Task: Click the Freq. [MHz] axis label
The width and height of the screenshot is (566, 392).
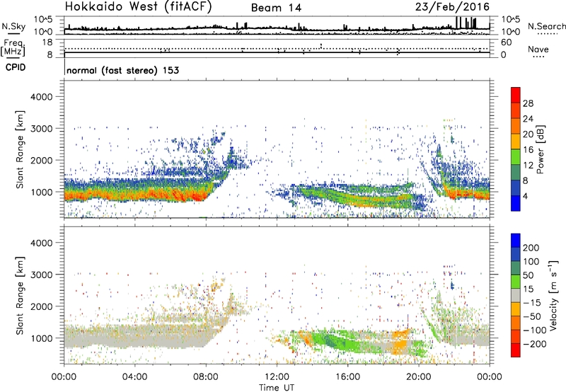Action: coord(13,48)
